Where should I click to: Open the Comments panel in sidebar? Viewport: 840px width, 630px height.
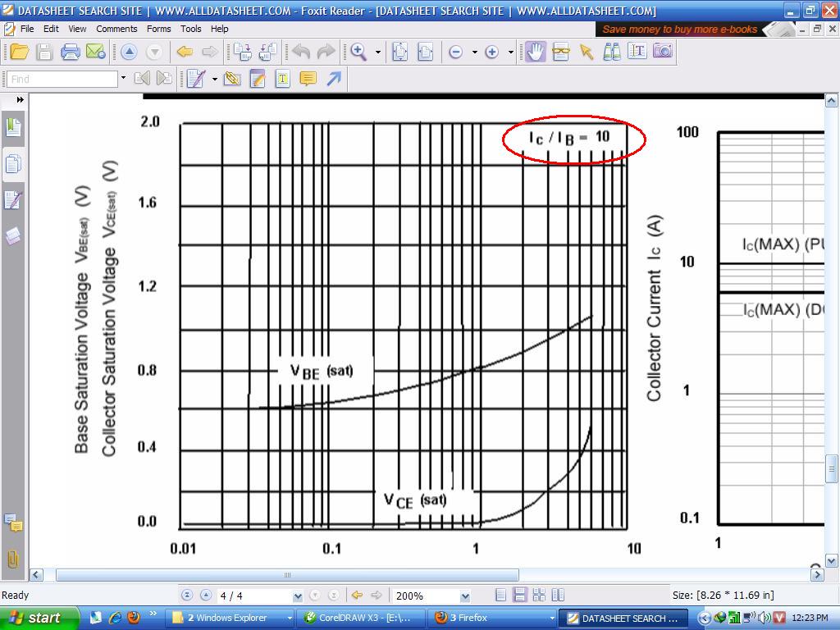(13, 523)
